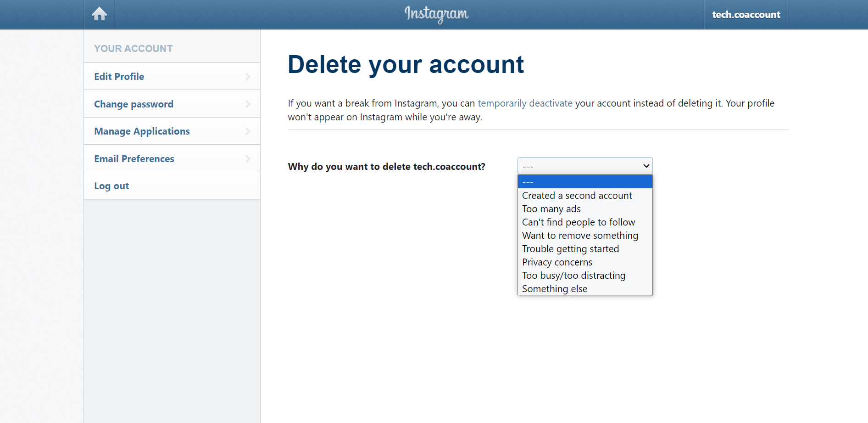Click 'Why do you want to delete' label
The image size is (868, 423).
386,167
